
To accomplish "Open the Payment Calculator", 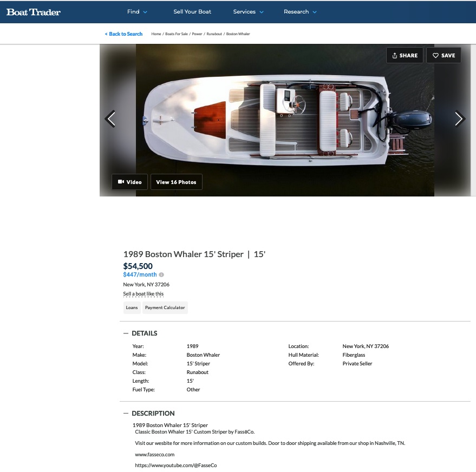I will 165,307.
